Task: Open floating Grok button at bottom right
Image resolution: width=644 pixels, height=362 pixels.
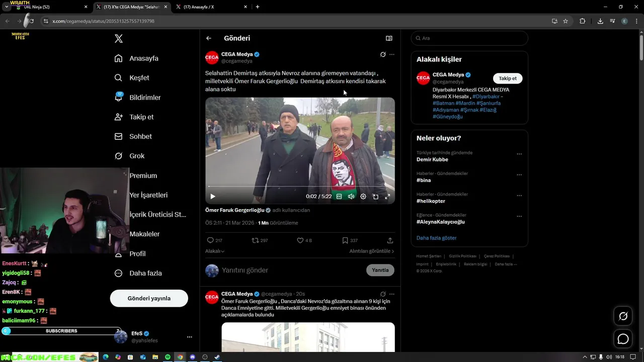Action: (x=623, y=316)
